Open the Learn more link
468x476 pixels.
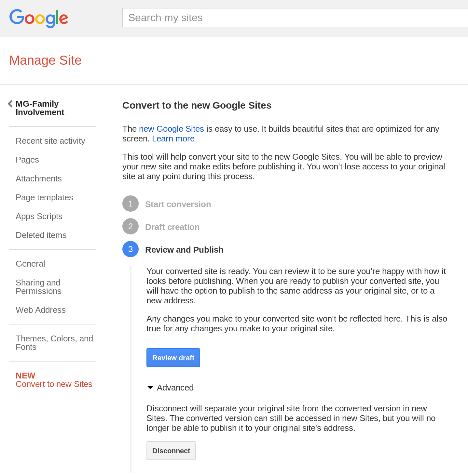coord(173,139)
